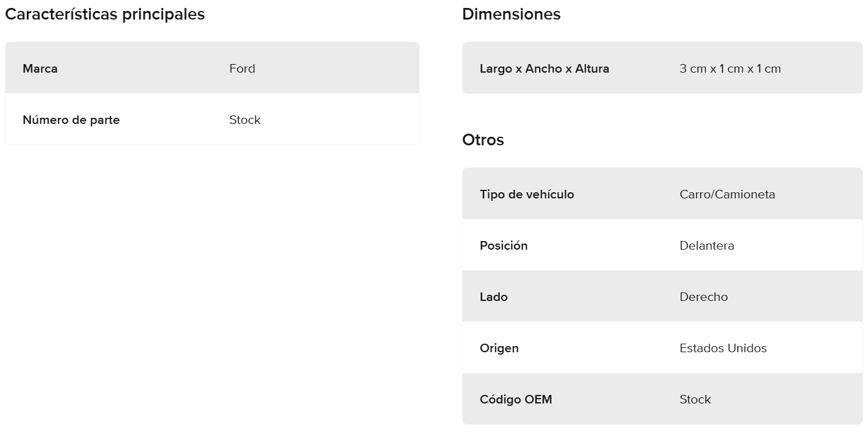
Task: Click the Tipo de vehículo label
Action: [527, 194]
